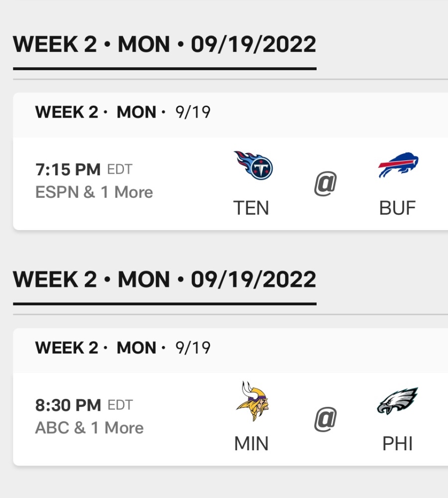Click the 8:30 PM game time
448x498 pixels.
pyautogui.click(x=68, y=405)
